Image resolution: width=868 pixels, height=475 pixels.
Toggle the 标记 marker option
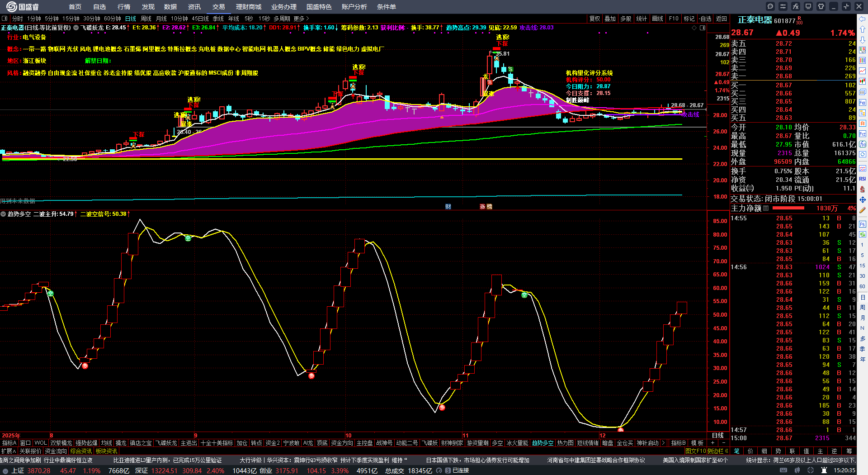689,19
